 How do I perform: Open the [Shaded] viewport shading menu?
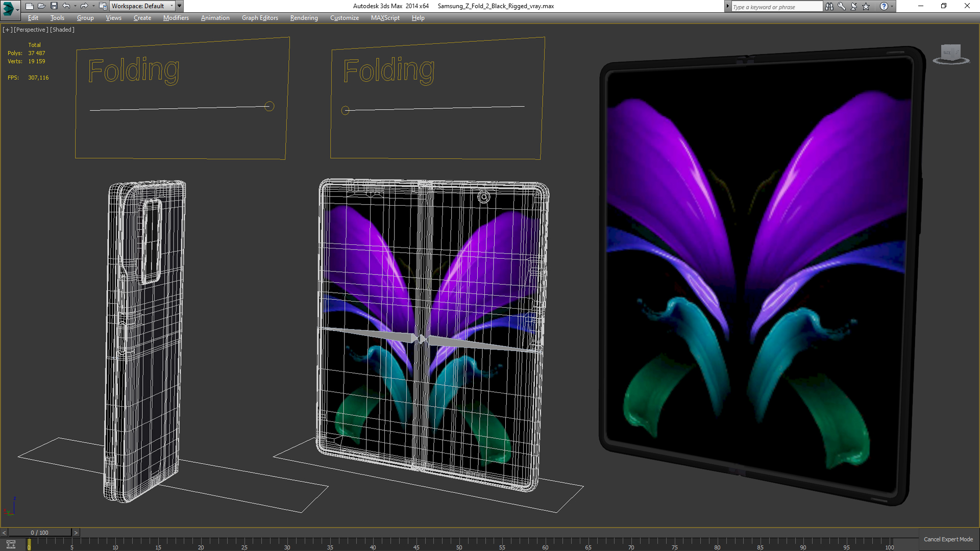[62, 30]
